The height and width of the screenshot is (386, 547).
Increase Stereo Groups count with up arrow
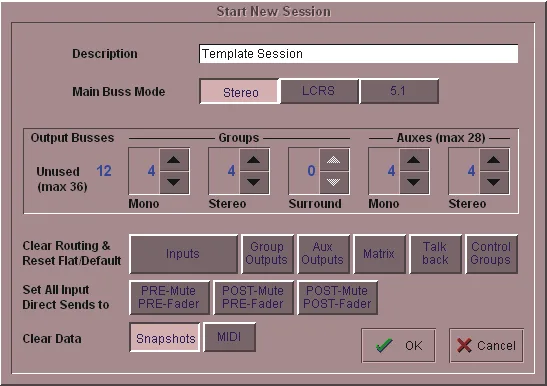254,160
